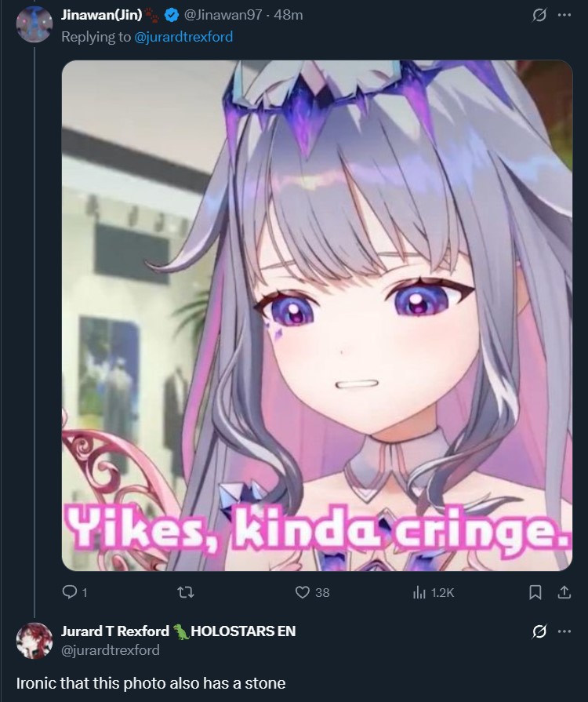The image size is (588, 702).
Task: Click the Grok icon on Jinawan's tweet
Action: tap(539, 15)
